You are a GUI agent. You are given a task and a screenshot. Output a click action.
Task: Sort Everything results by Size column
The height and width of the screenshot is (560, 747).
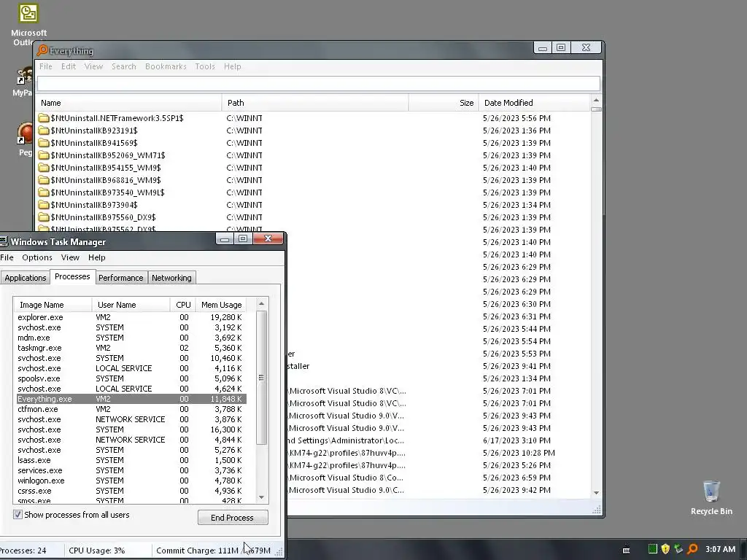[444, 102]
